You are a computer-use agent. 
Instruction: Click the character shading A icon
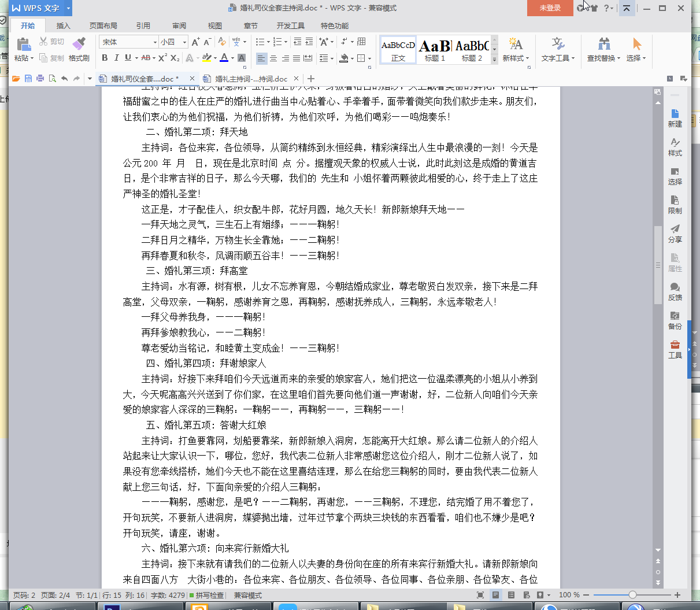click(x=242, y=58)
